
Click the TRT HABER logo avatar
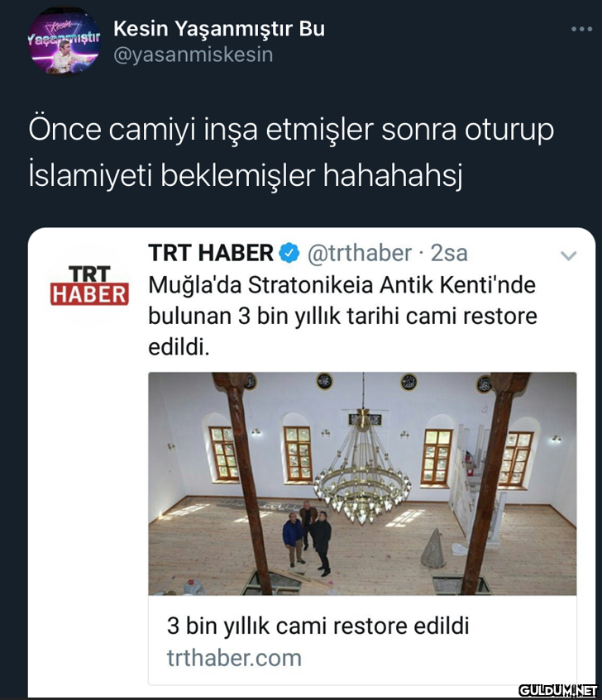pyautogui.click(x=89, y=286)
